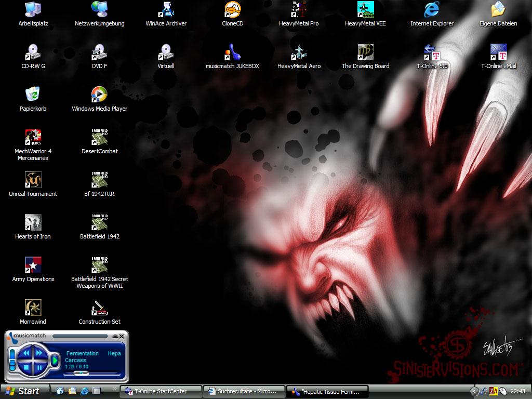This screenshot has width=532, height=399.
Task: Launch Windows Media Player shortcut
Action: pos(99,99)
